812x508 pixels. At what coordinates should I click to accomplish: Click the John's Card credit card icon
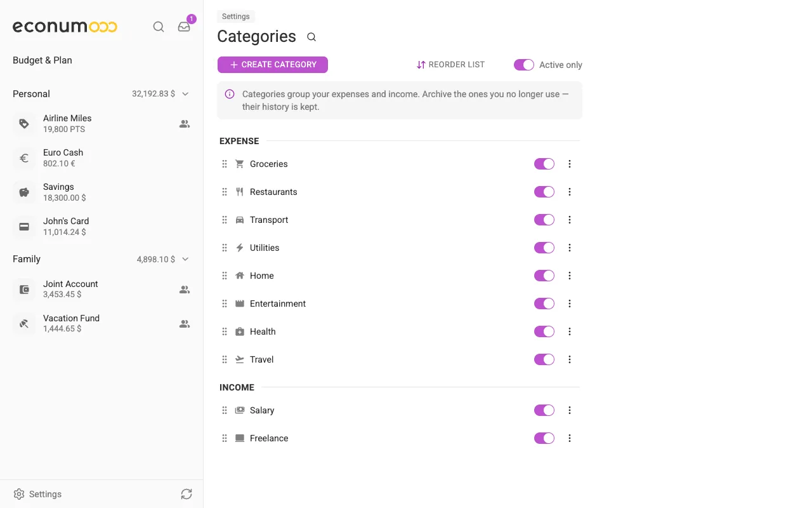[x=24, y=227]
